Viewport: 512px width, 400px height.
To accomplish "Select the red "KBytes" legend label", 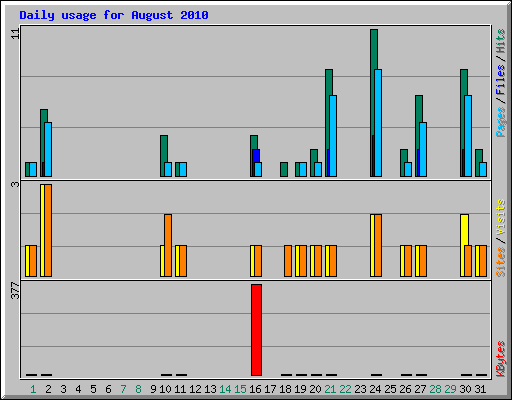I will 500,359.
